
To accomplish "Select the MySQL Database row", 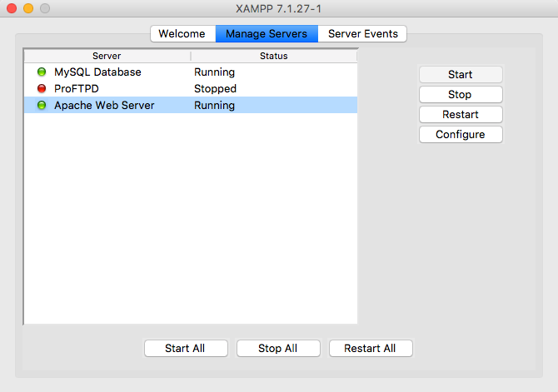I will 191,72.
